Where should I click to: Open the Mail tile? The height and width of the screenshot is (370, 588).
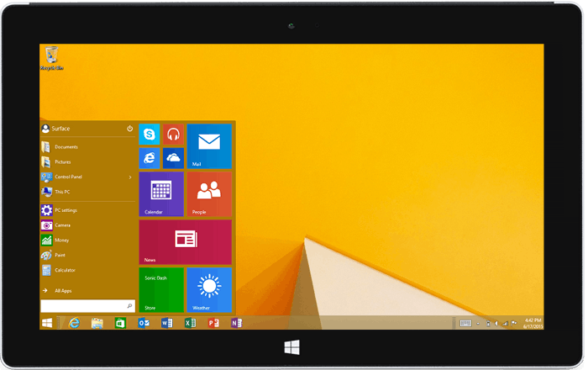point(208,146)
